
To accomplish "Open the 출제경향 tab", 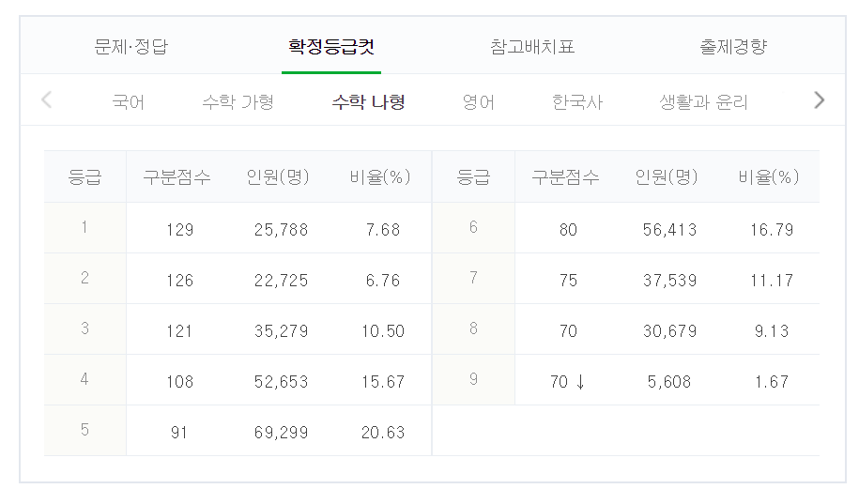I will point(733,47).
